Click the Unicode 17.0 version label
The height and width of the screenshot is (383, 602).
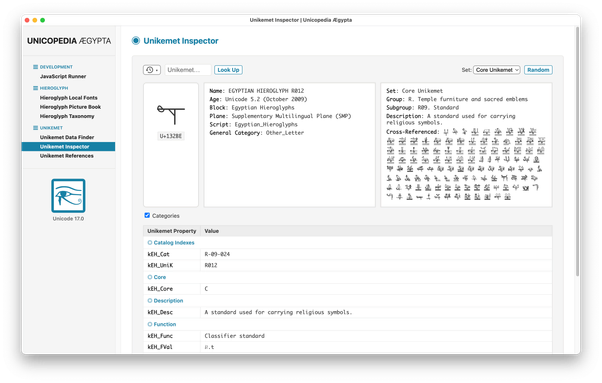[x=68, y=219]
